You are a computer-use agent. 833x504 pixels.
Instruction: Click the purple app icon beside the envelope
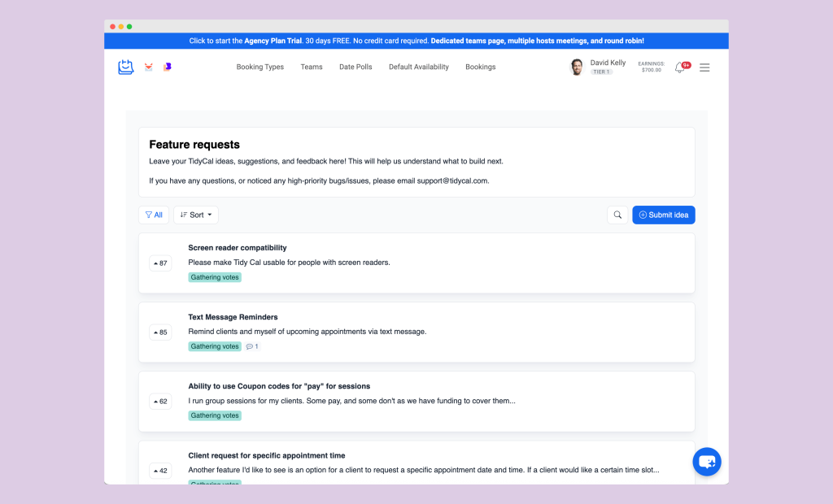pyautogui.click(x=168, y=67)
